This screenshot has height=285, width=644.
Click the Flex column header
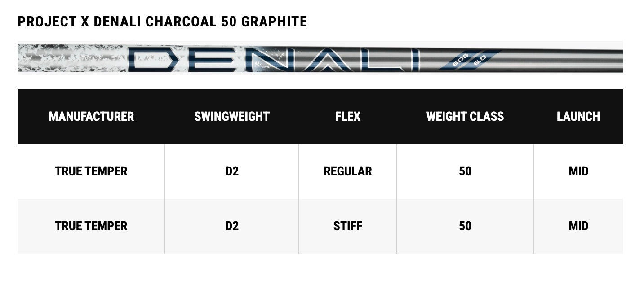[x=348, y=117]
